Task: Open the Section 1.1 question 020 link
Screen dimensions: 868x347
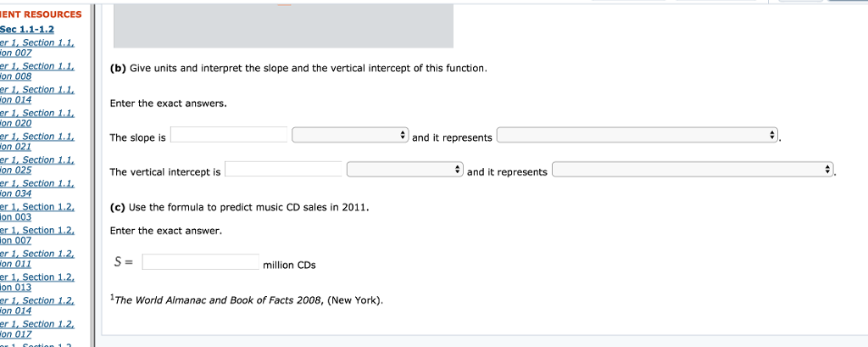Action: pos(37,118)
